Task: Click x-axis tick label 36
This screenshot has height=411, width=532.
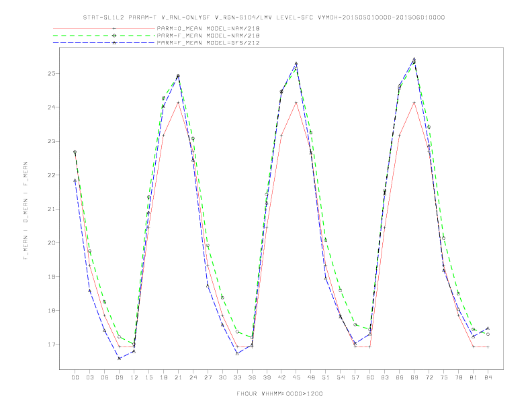Action: pyautogui.click(x=252, y=377)
